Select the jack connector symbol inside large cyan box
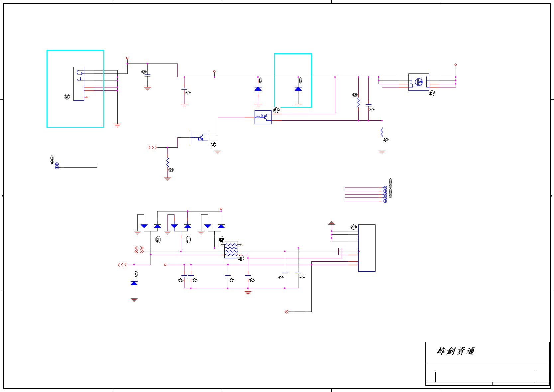 pyautogui.click(x=79, y=84)
